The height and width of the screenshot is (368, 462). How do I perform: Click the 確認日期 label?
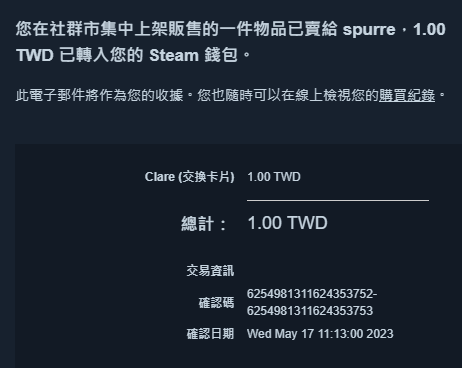coord(210,334)
